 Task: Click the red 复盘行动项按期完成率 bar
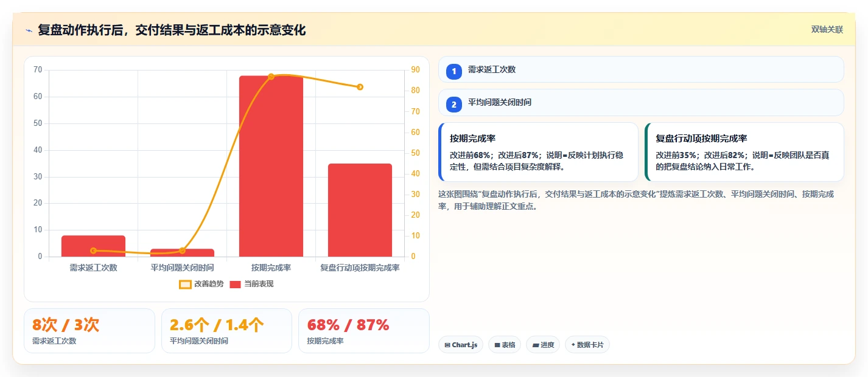[360, 210]
